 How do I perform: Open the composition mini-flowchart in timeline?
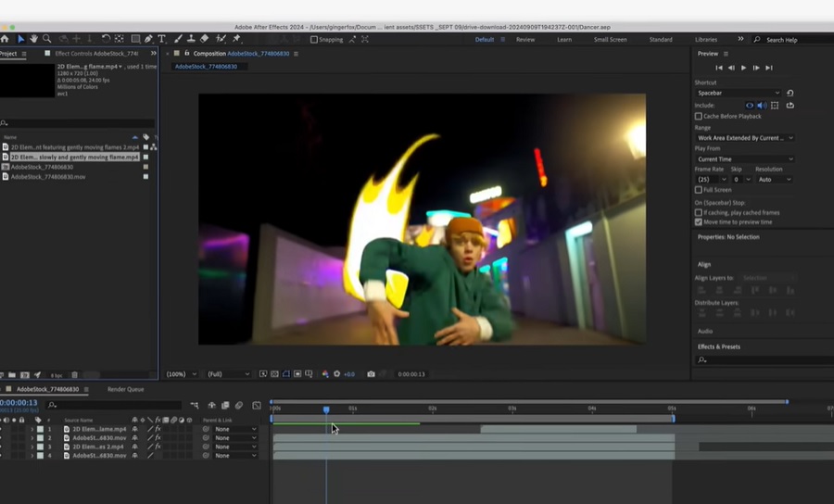coord(195,406)
